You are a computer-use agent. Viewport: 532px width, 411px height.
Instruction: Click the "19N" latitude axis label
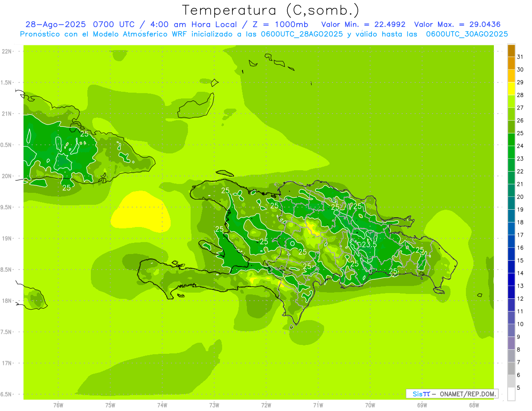pyautogui.click(x=6, y=238)
